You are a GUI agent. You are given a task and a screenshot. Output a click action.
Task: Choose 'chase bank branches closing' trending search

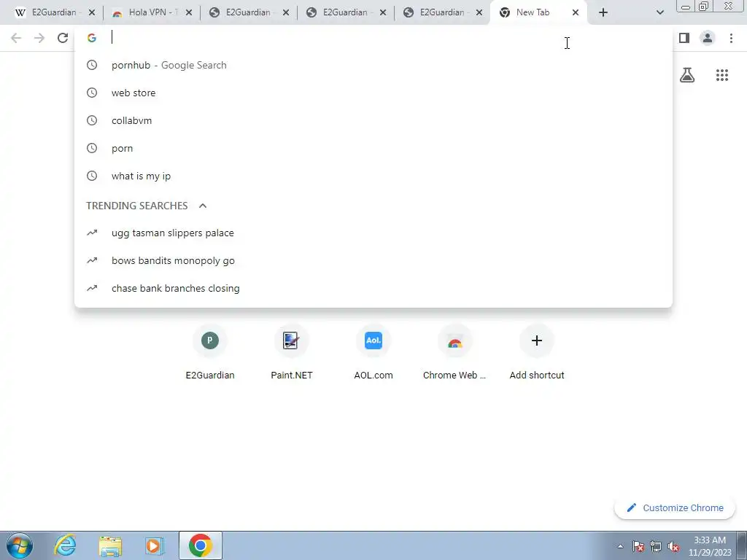tap(373, 288)
